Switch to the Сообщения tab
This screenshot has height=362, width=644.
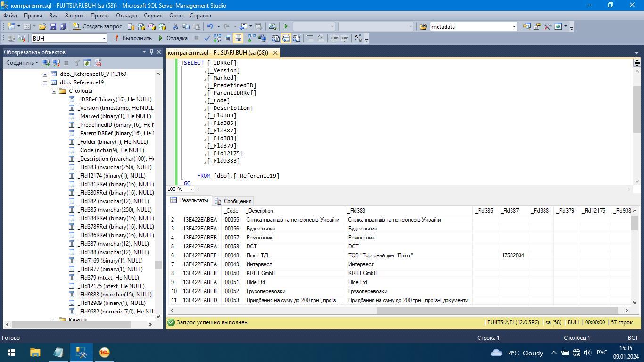(x=233, y=201)
